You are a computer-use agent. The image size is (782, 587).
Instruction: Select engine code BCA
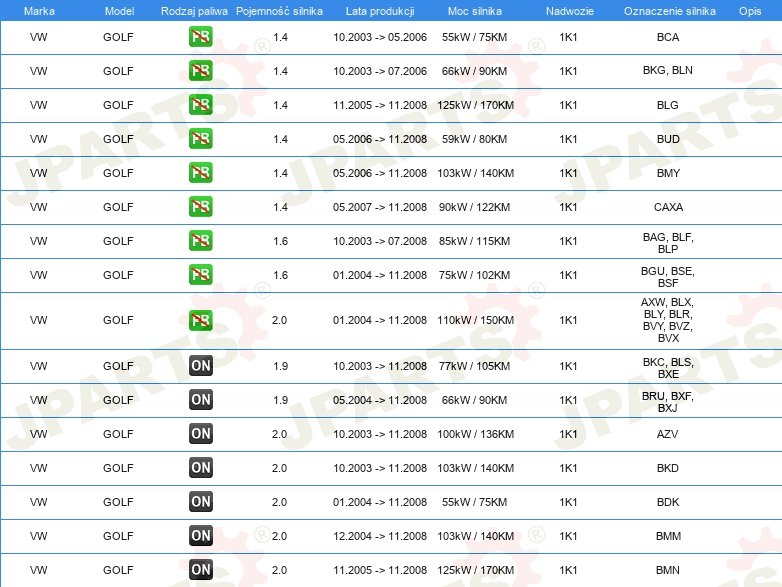pos(668,37)
